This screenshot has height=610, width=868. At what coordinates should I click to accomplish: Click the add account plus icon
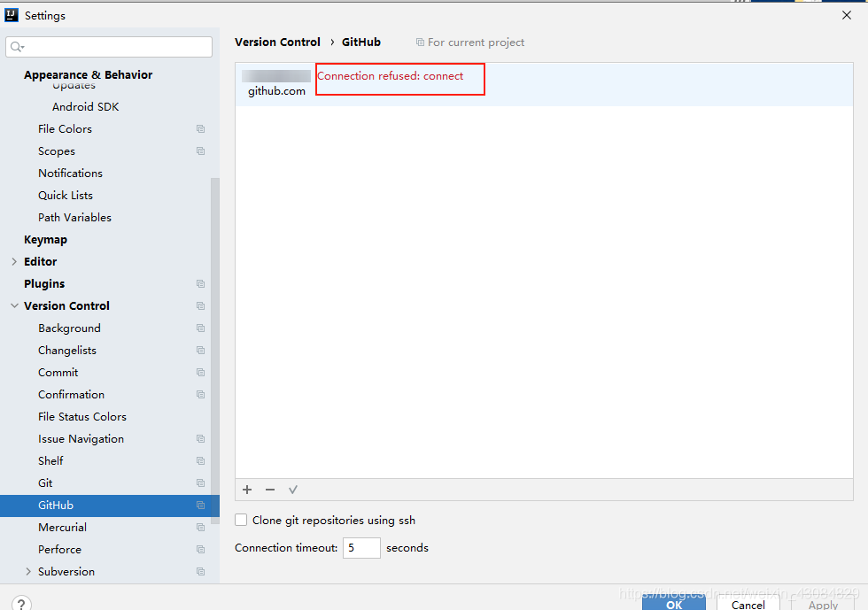click(x=247, y=490)
